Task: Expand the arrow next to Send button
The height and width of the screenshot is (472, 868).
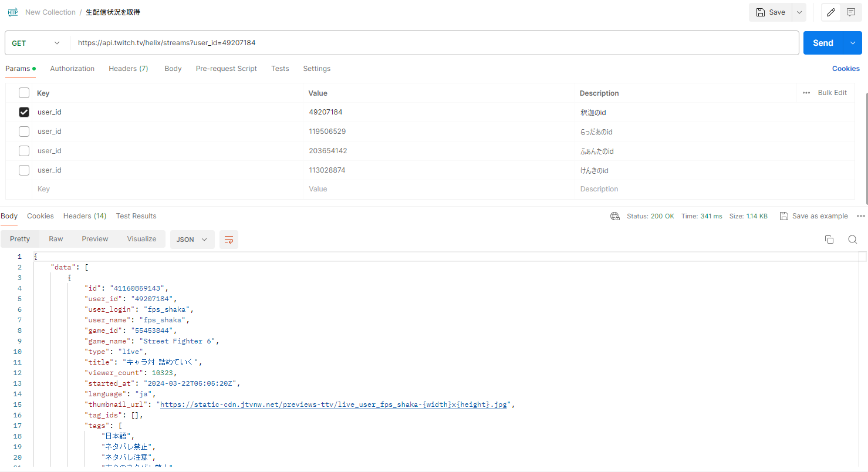Action: tap(853, 43)
